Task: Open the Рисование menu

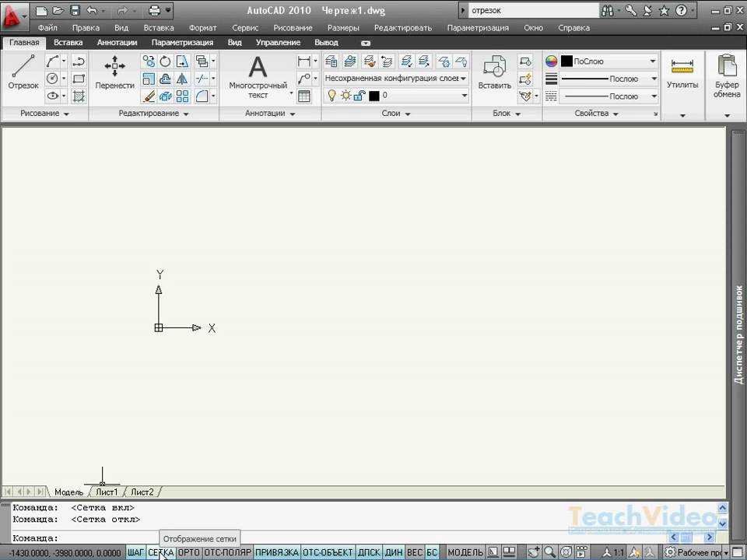Action: [293, 28]
